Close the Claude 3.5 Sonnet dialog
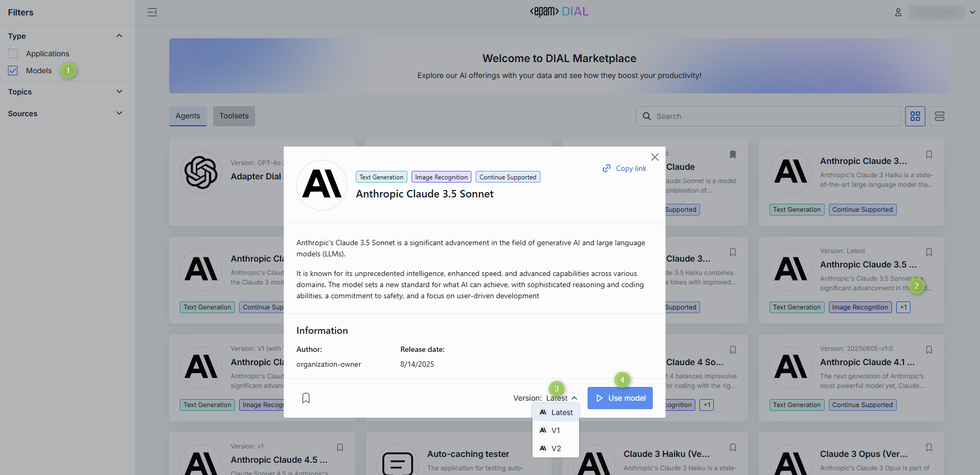 [655, 157]
